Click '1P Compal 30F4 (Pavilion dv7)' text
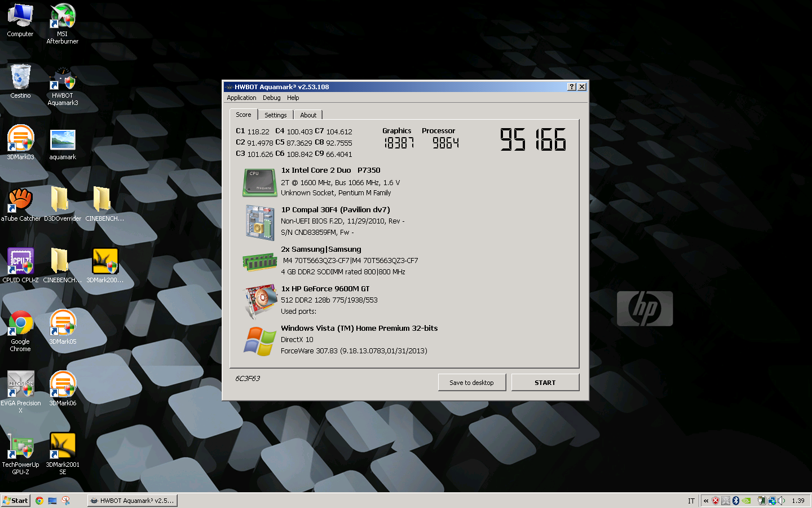 [336, 210]
